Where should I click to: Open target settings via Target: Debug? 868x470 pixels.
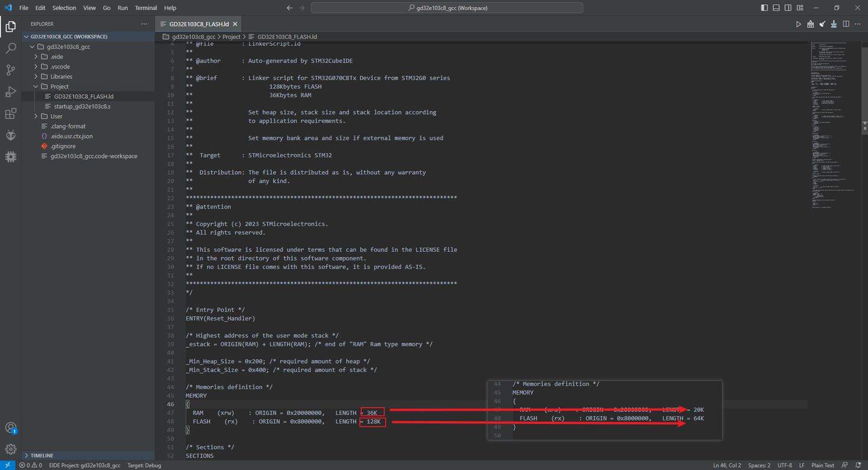click(x=143, y=465)
